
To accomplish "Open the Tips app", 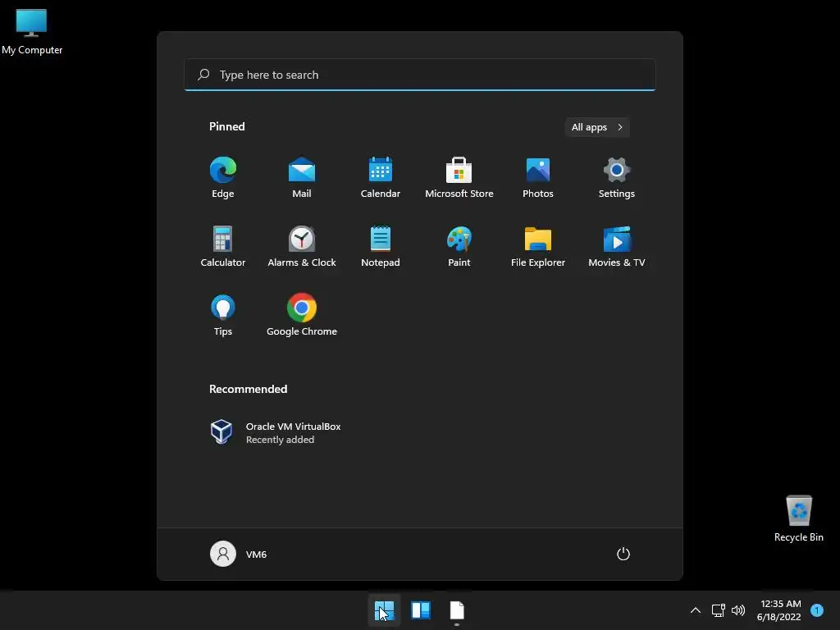I will pos(223,316).
